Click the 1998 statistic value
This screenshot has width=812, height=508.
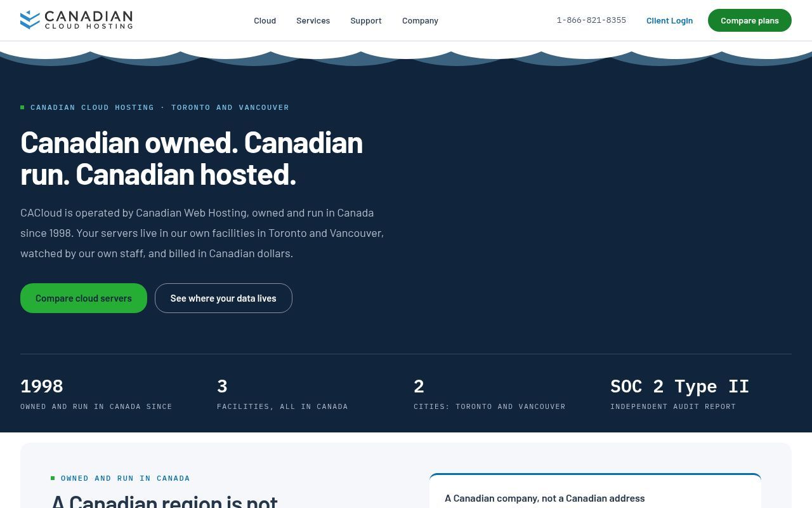[42, 386]
